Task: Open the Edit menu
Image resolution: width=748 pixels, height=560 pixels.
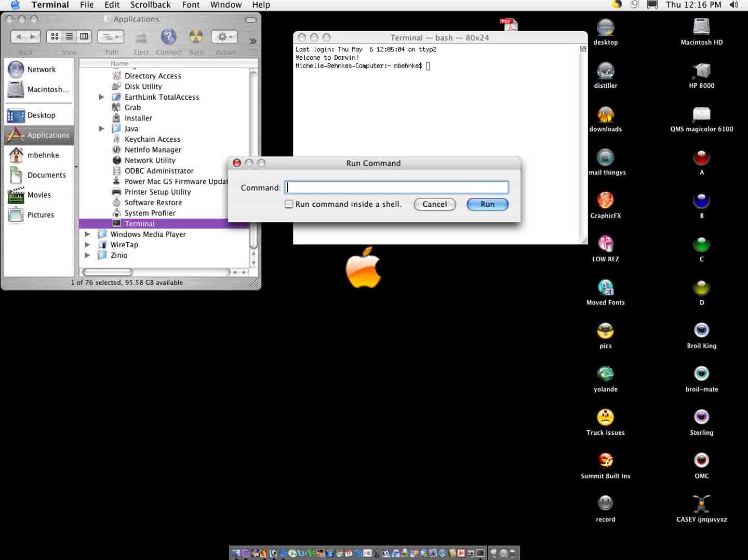Action: click(112, 5)
